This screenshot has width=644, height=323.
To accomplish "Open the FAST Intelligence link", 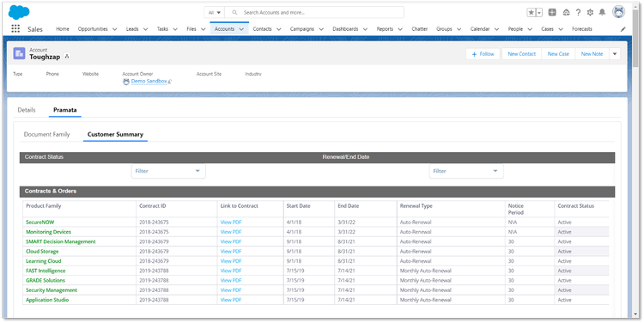I will pos(46,271).
